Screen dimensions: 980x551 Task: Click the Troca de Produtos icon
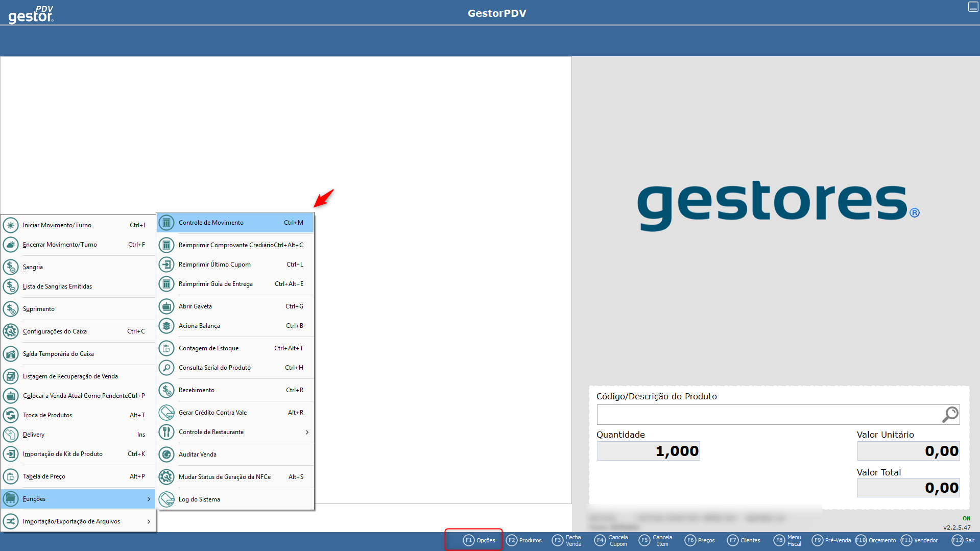coord(11,415)
